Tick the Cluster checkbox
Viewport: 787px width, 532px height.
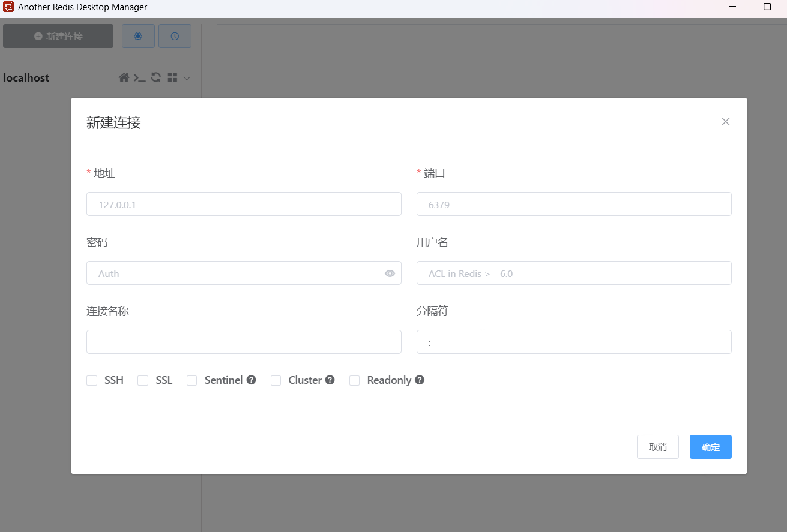(x=276, y=380)
